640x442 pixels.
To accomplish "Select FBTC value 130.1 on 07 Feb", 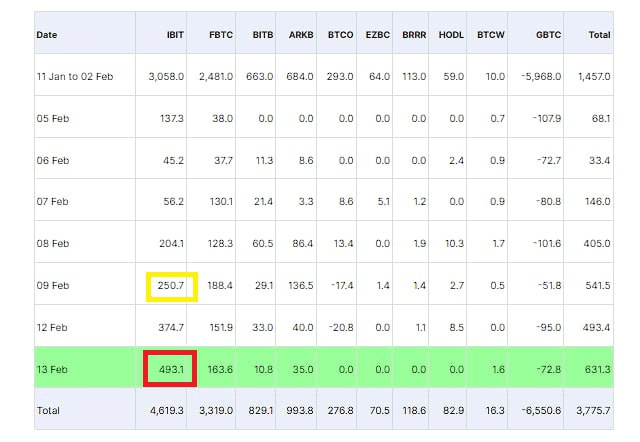I will tap(221, 201).
